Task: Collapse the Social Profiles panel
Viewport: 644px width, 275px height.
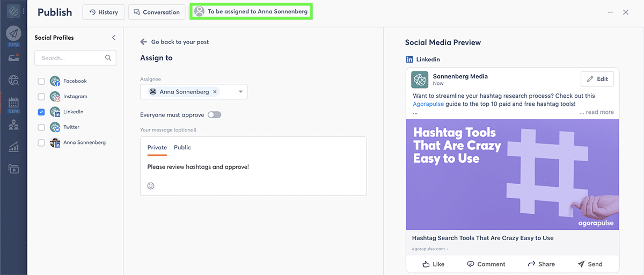Action: [x=113, y=38]
